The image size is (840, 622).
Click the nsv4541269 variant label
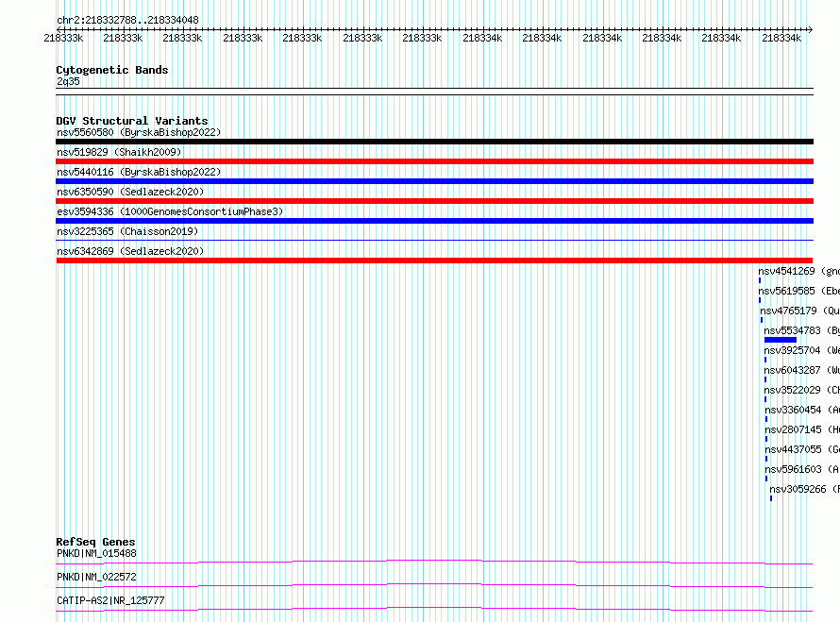pos(798,271)
